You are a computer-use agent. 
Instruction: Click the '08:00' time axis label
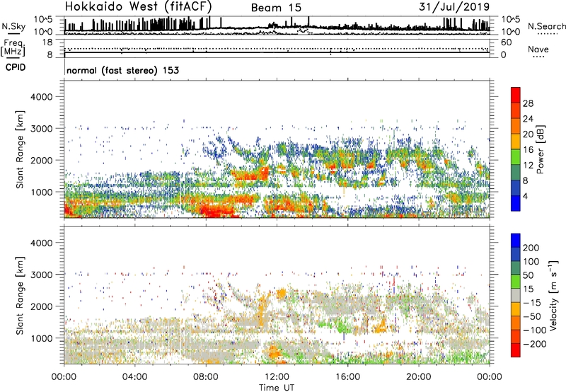tap(205, 377)
